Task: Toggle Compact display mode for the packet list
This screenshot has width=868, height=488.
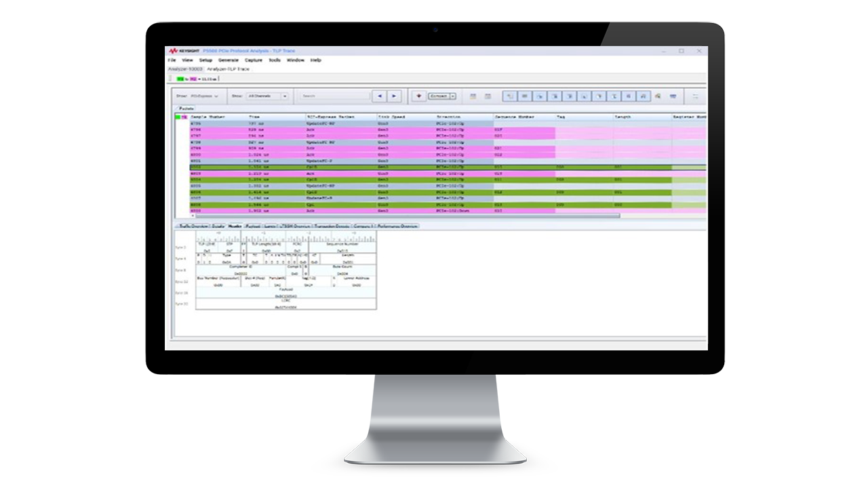Action: point(440,96)
